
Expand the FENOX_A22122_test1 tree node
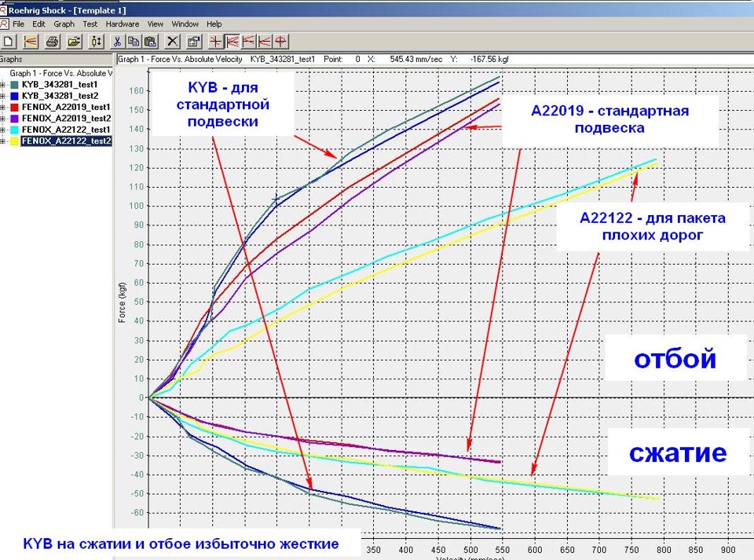point(2,130)
